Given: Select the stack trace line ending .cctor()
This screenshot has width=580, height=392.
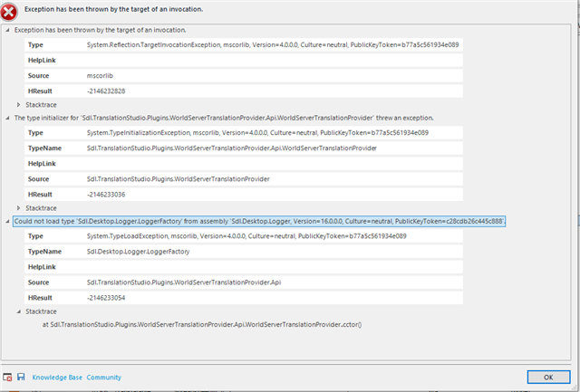Looking at the screenshot, I should pos(202,325).
